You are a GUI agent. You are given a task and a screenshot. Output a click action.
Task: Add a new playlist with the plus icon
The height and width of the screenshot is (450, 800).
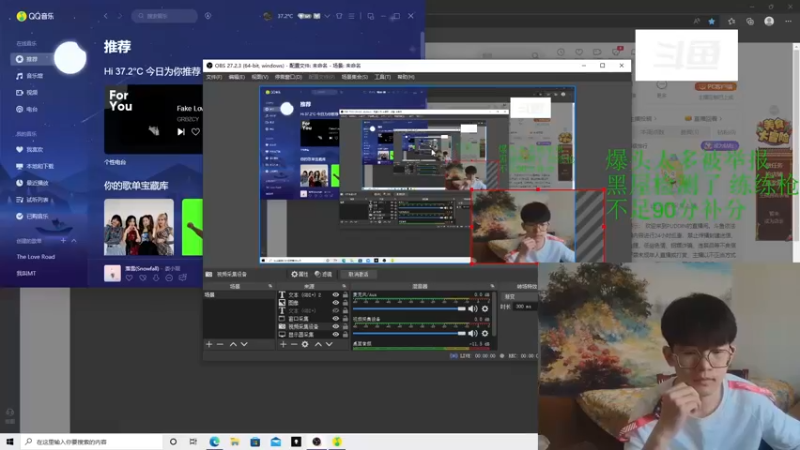tap(63, 240)
